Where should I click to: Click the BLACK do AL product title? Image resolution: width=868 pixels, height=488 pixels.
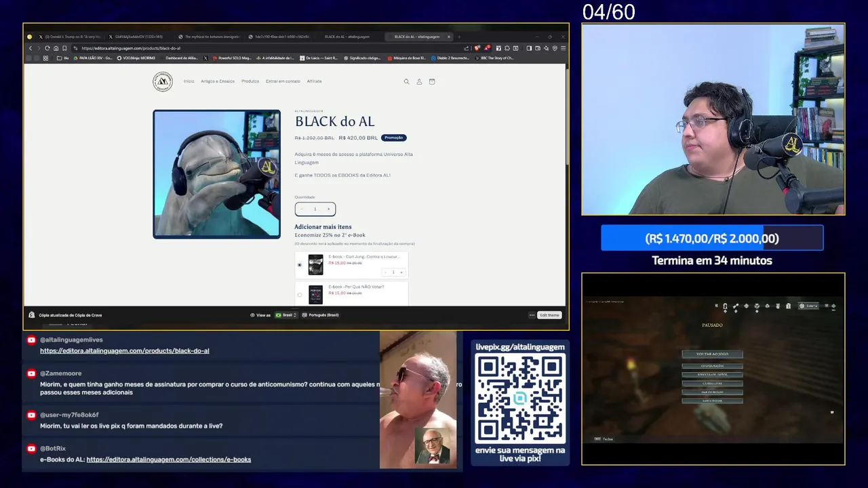tap(334, 121)
